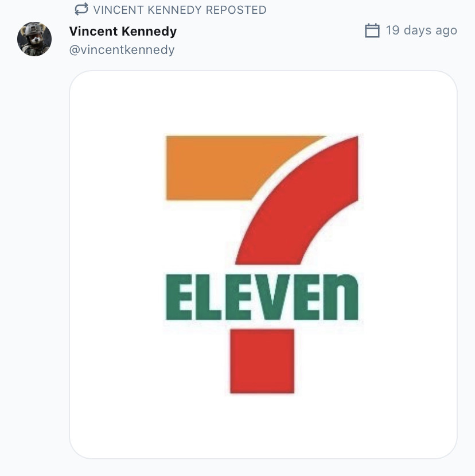The width and height of the screenshot is (475, 476).
Task: Click the repost arrows icon
Action: coord(81,9)
